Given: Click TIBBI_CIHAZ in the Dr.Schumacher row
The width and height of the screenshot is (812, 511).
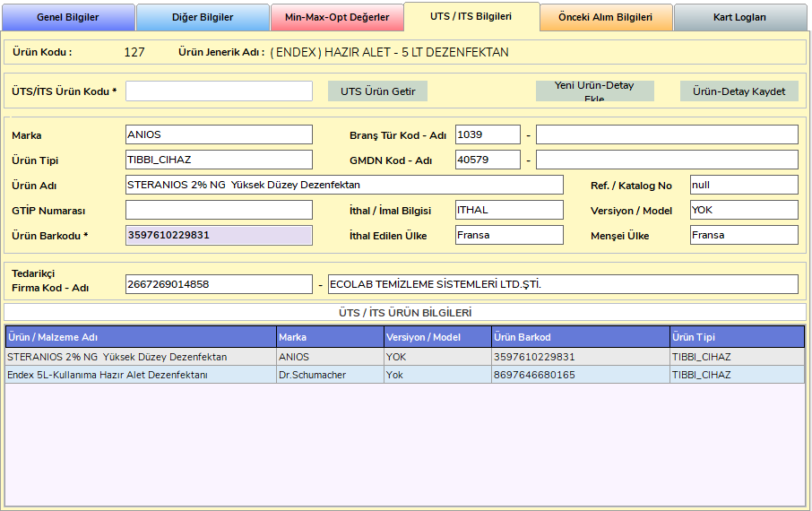Looking at the screenshot, I should pyautogui.click(x=737, y=375).
